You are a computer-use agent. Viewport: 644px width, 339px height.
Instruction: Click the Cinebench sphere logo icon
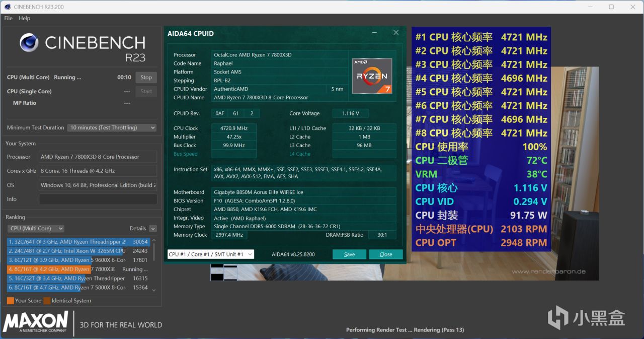(x=30, y=43)
